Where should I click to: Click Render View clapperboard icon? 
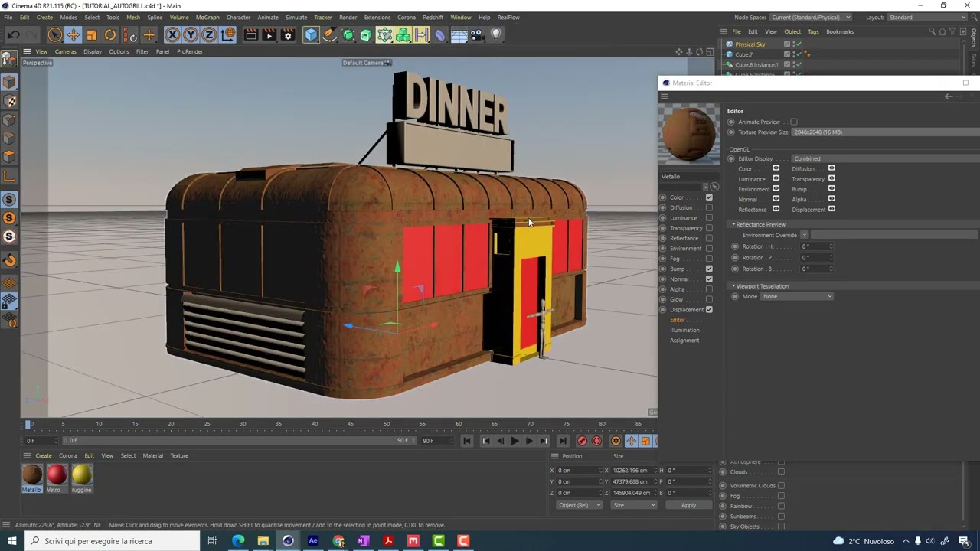[251, 34]
